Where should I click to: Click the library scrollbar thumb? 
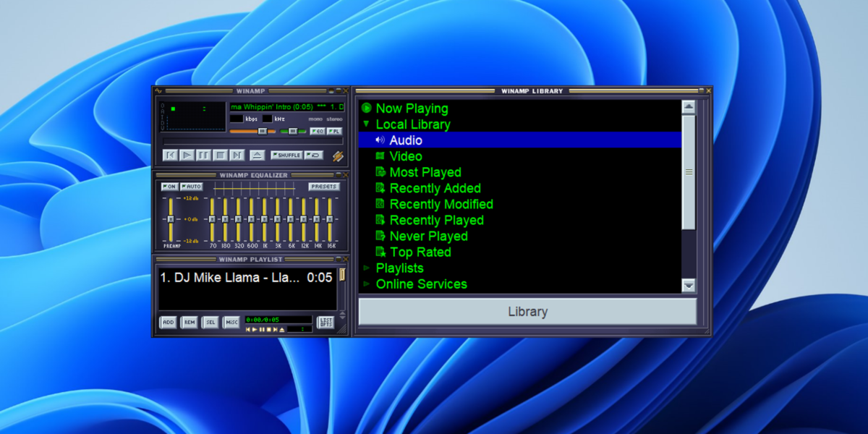pos(689,172)
